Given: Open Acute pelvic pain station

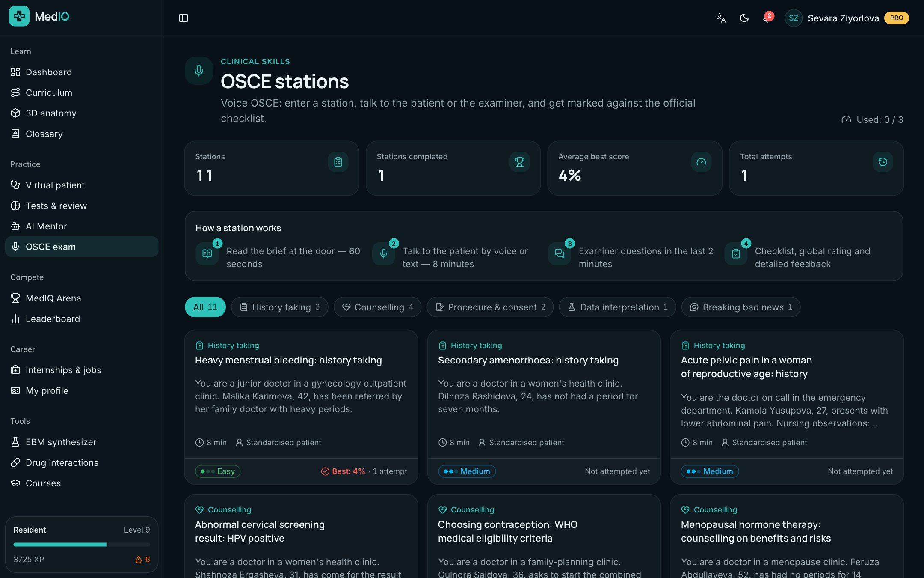Looking at the screenshot, I should coord(787,407).
